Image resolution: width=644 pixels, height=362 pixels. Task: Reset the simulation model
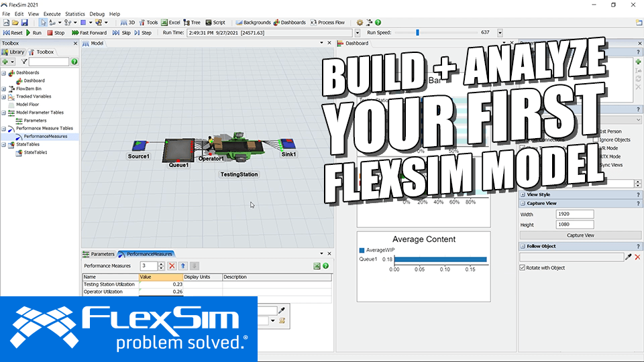tap(13, 33)
